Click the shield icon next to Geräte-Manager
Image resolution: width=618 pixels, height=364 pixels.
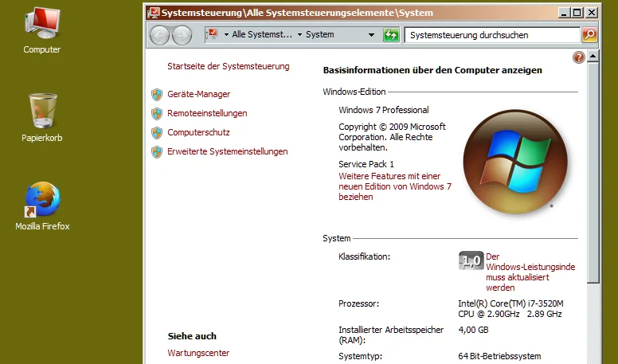(x=157, y=94)
